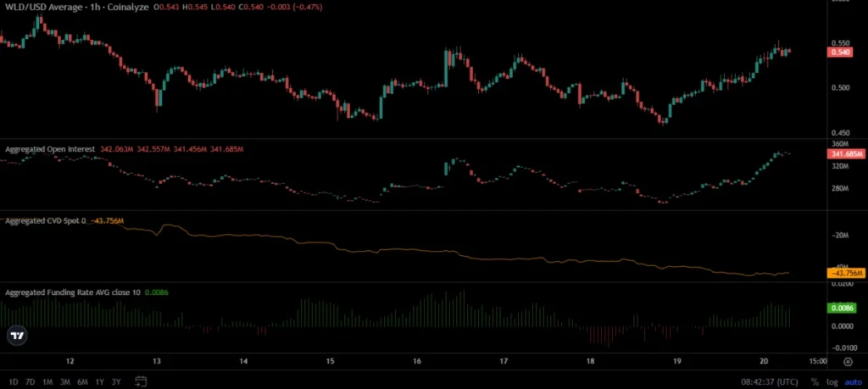Click the red 0.540 price label
This screenshot has height=389, width=868.
pos(839,53)
